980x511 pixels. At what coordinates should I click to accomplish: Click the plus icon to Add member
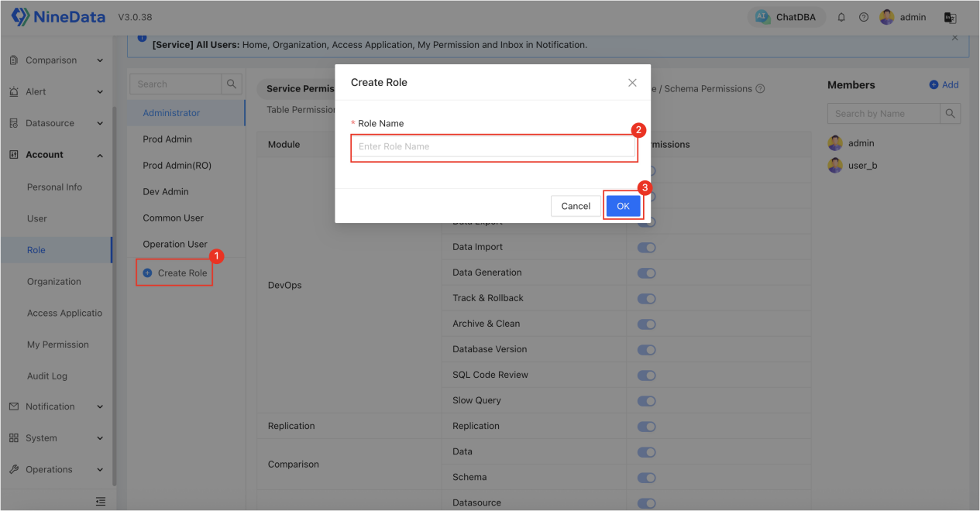[934, 84]
